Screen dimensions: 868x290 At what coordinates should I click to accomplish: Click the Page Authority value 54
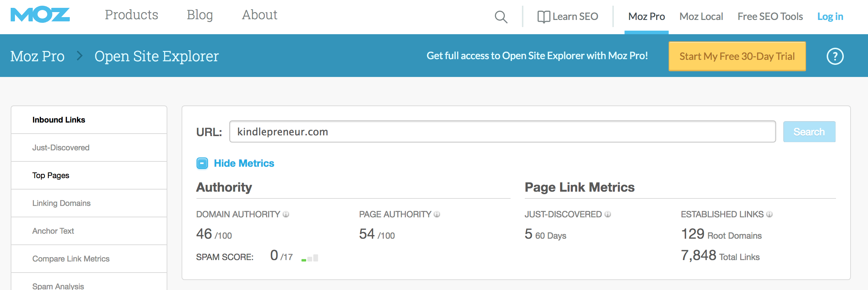click(367, 234)
